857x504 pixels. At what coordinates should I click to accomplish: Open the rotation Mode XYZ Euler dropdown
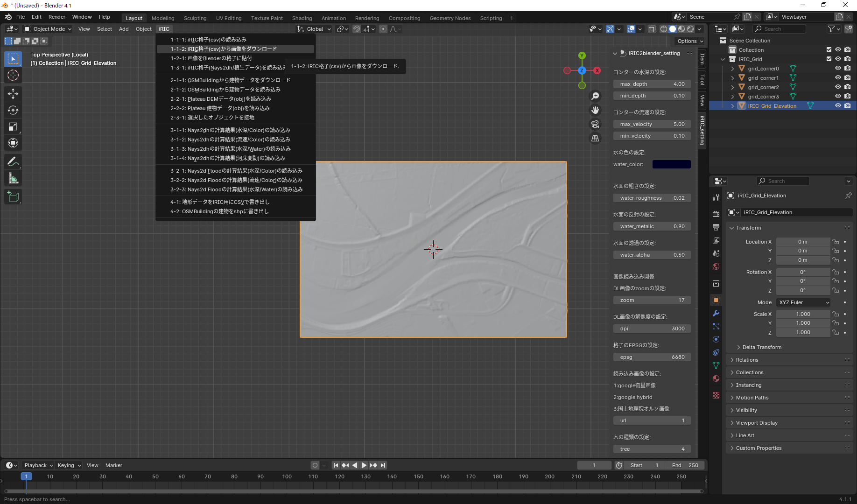point(803,302)
